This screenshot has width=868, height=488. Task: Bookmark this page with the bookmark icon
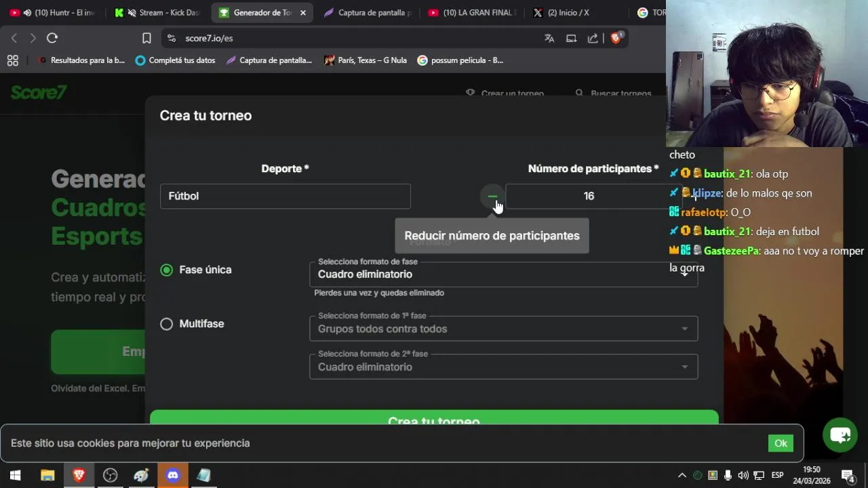(146, 38)
